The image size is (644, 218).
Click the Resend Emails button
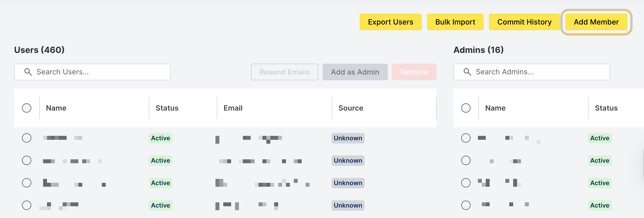(284, 72)
